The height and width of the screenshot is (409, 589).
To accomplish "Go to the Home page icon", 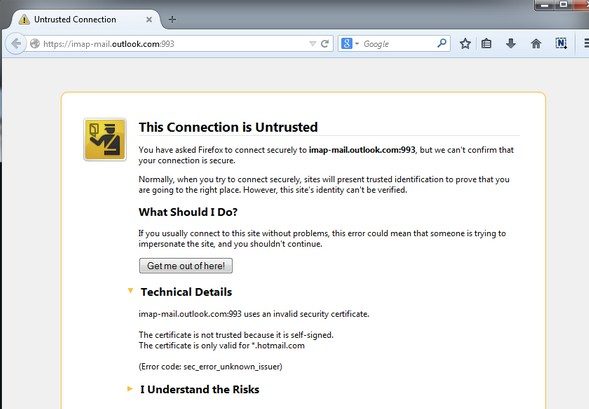I will click(x=536, y=44).
